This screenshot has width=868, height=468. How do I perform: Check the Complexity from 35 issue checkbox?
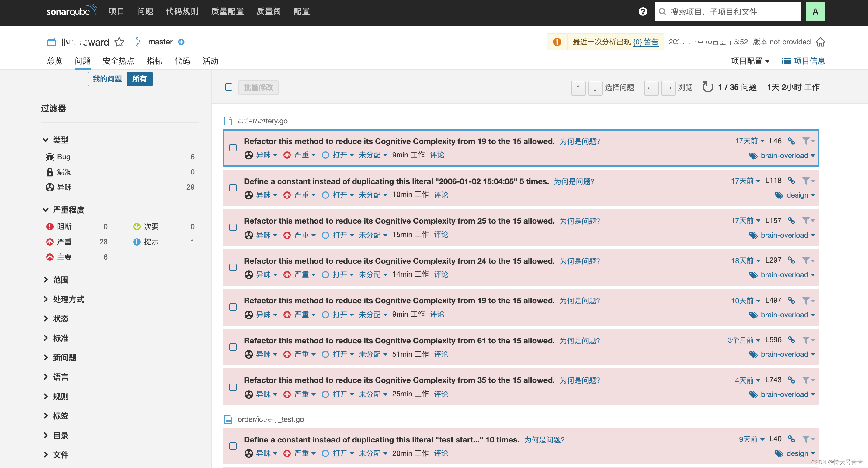[233, 387]
